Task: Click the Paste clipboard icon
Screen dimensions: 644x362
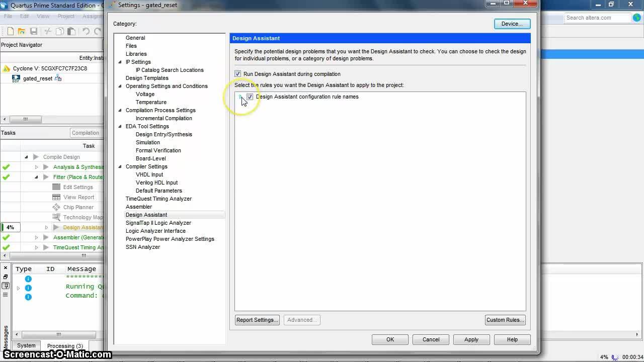Action: point(71,31)
